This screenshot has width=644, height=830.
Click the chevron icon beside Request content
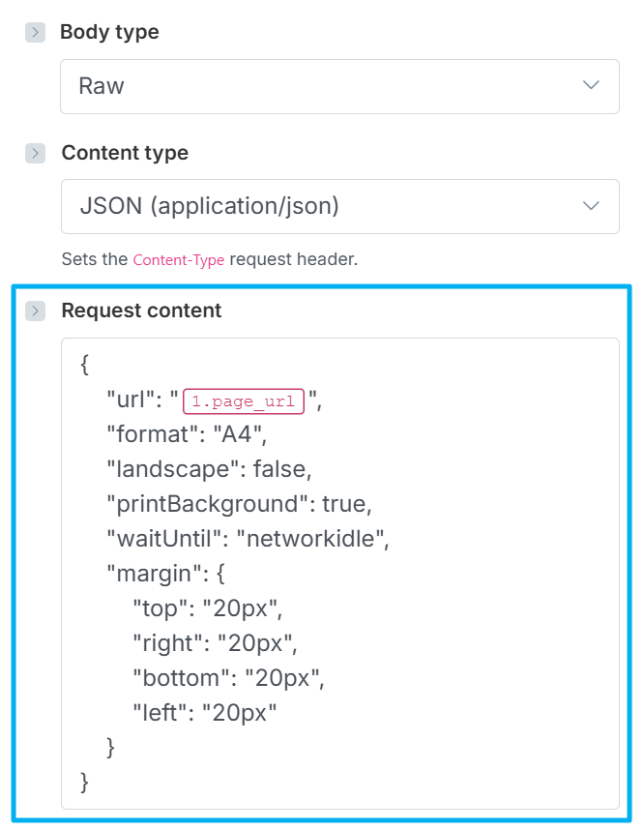[35, 311]
